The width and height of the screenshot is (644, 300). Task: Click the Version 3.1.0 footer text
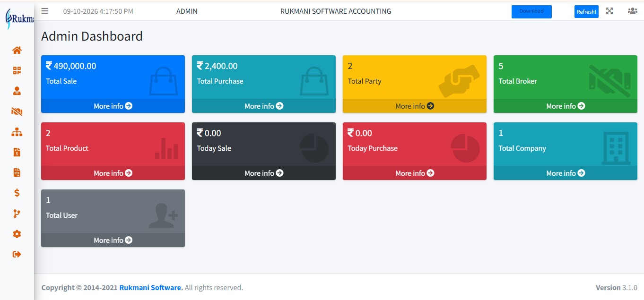[x=617, y=287]
